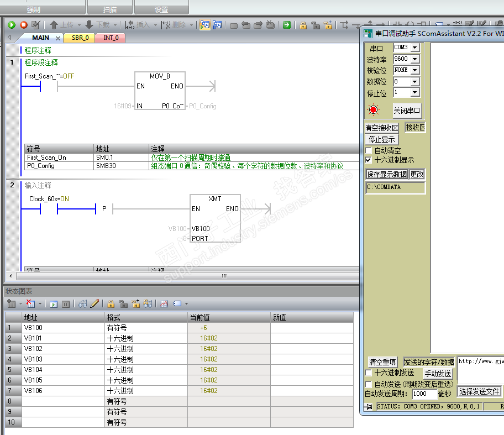
Task: Click the clear all bookmarks icon
Action: point(271,25)
